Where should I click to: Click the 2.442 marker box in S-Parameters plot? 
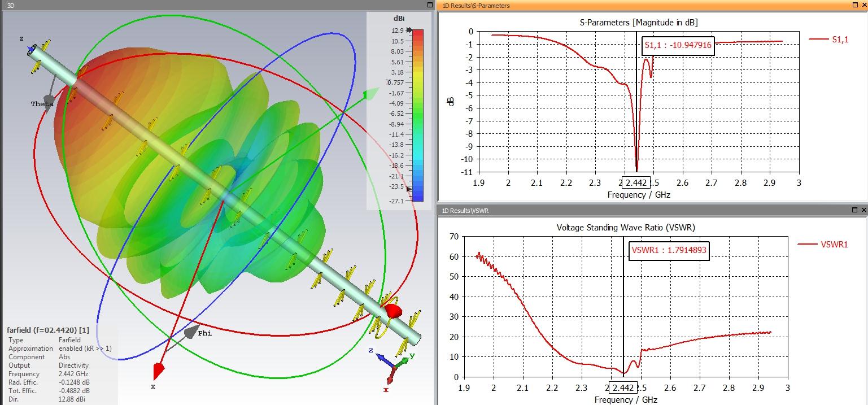(x=636, y=182)
